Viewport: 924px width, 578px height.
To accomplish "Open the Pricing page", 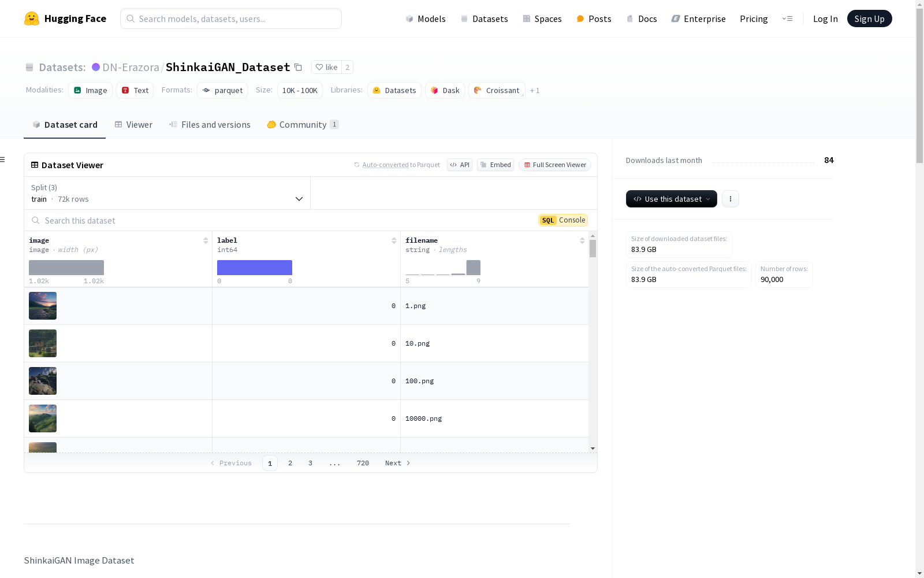I will (x=754, y=18).
